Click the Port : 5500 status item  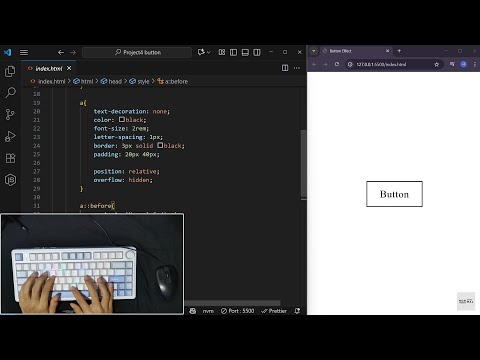click(x=237, y=311)
